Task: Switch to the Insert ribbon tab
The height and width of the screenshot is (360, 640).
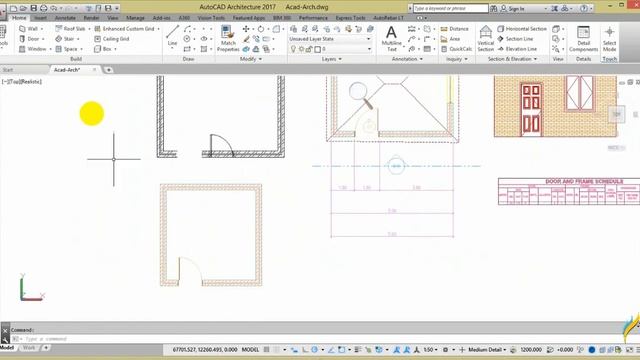Action: point(40,18)
